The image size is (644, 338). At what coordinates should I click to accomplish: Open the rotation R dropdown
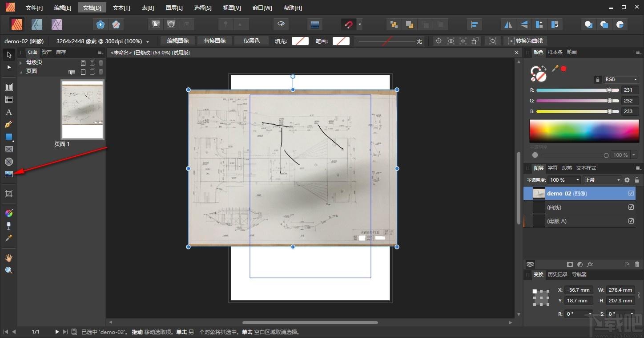[590, 314]
